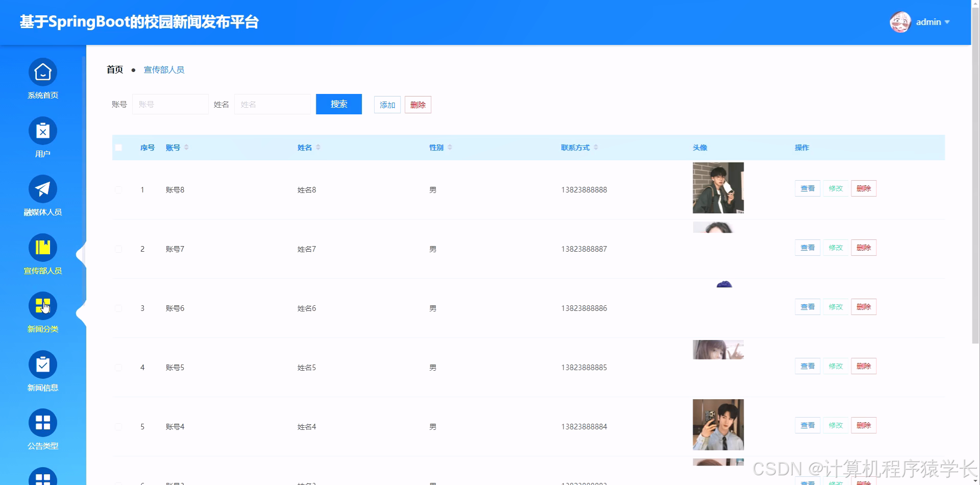Click the avatar thumbnail of 账号4
Image resolution: width=980 pixels, height=485 pixels.
pos(718,425)
